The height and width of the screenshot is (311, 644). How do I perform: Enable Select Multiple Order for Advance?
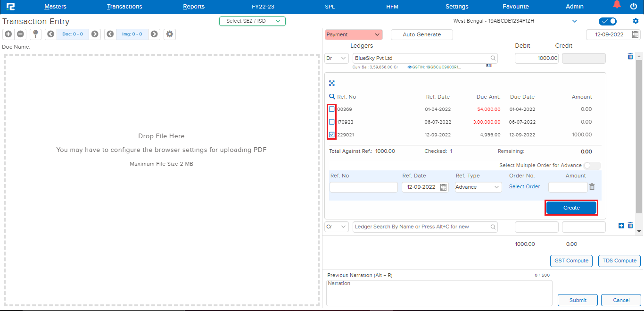coord(592,166)
